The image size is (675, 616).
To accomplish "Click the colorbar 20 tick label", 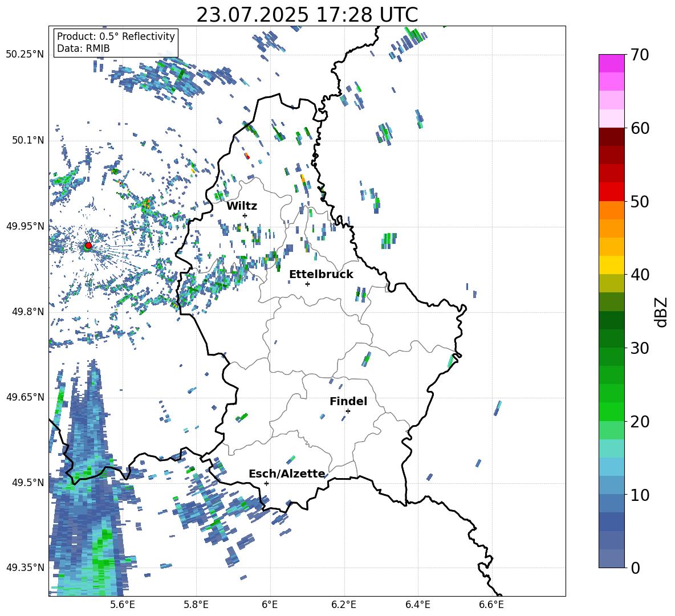I will (640, 421).
